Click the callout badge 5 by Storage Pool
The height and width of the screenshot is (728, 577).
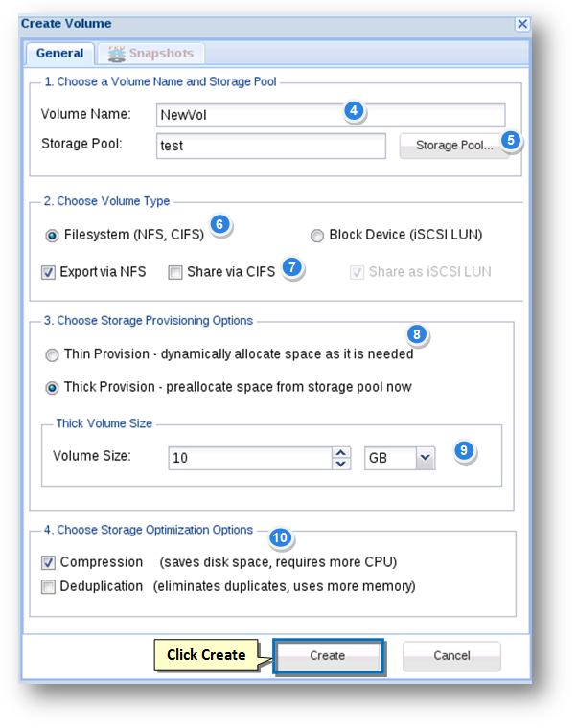point(511,140)
